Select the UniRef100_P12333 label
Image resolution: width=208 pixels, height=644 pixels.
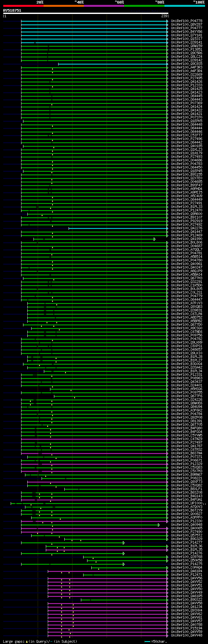coord(187,85)
